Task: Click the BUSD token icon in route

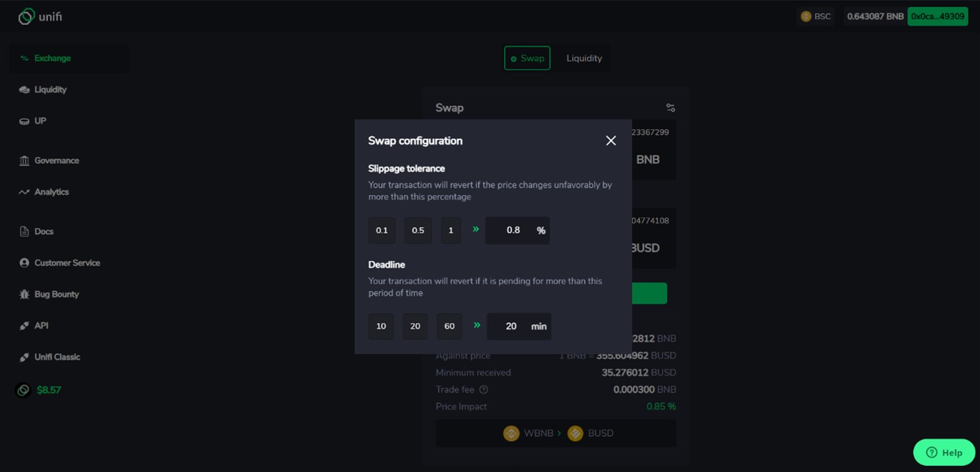Action: (x=576, y=433)
